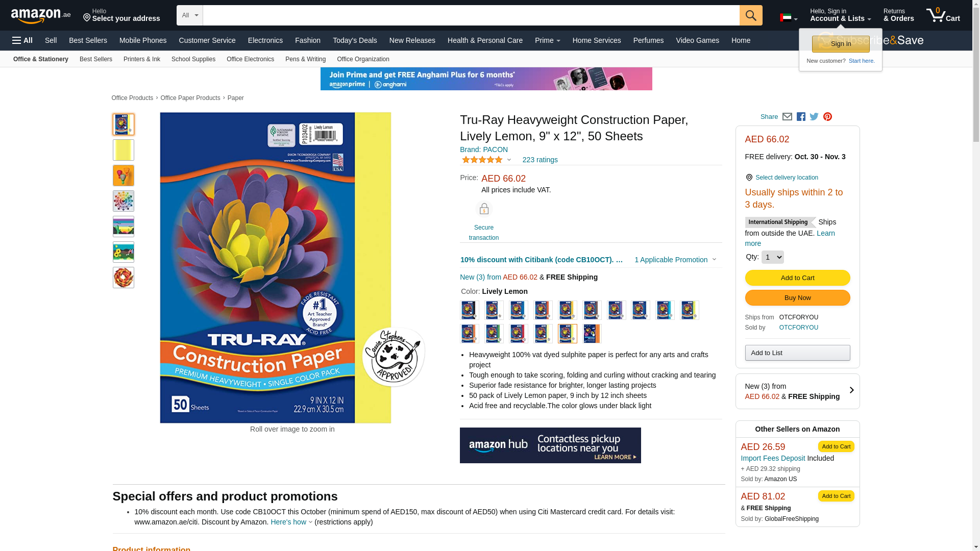This screenshot has height=551, width=980.
Task: Click the search magnifier button
Action: [x=751, y=15]
